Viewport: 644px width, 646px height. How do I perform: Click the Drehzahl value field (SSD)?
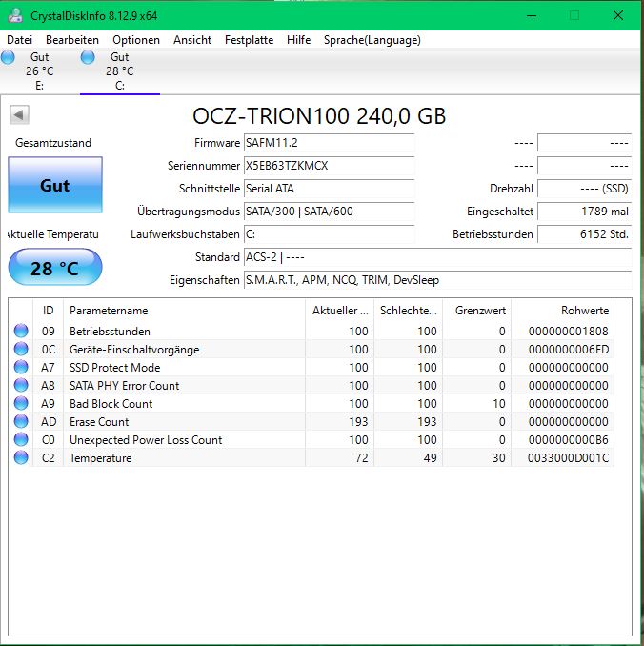[x=585, y=189]
